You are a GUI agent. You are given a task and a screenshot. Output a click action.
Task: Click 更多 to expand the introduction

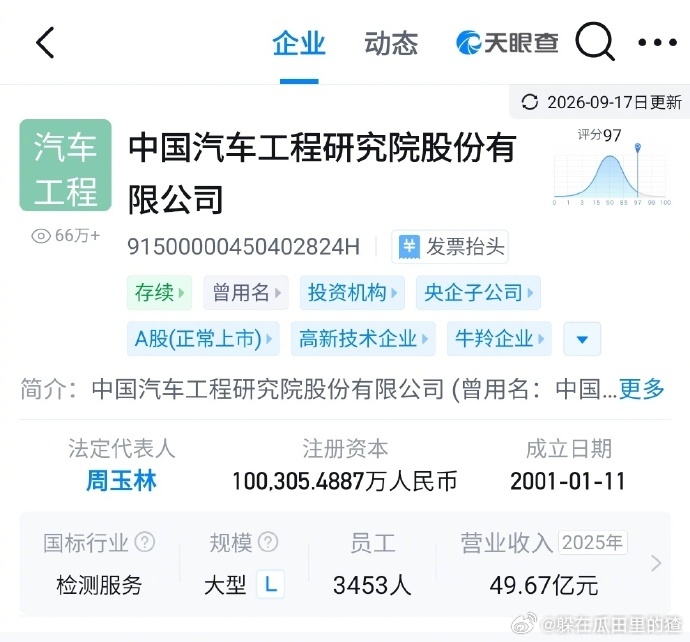point(641,389)
